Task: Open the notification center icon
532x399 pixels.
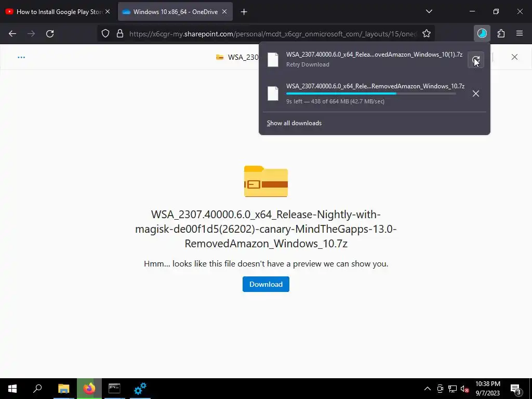Action: (x=516, y=389)
